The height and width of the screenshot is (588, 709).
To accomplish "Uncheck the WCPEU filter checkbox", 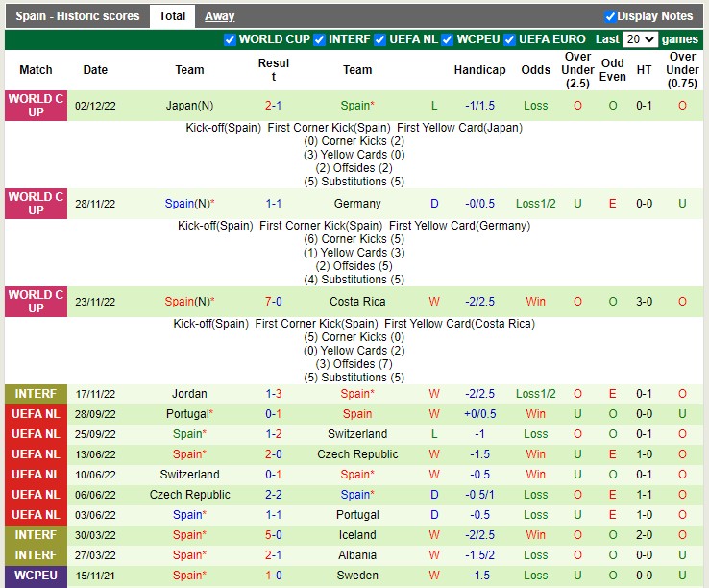I will (x=447, y=39).
